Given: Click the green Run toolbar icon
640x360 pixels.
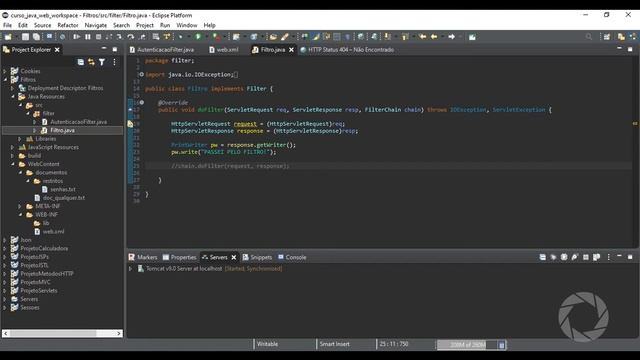Looking at the screenshot, I should (198, 37).
